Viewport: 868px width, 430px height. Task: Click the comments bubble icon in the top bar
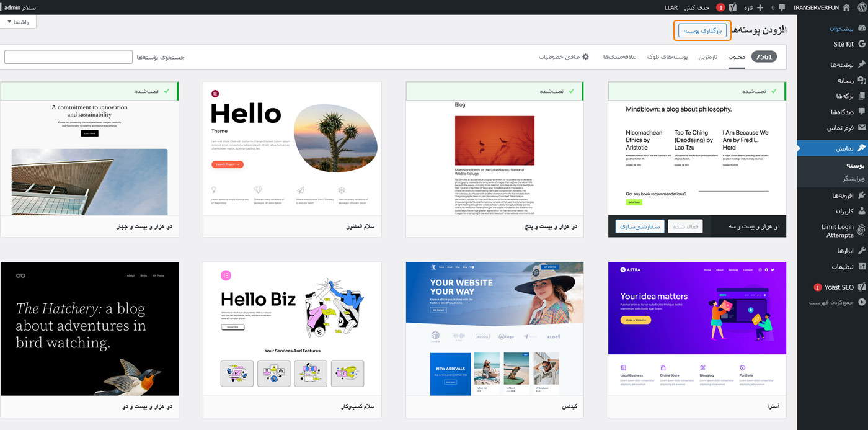click(782, 7)
